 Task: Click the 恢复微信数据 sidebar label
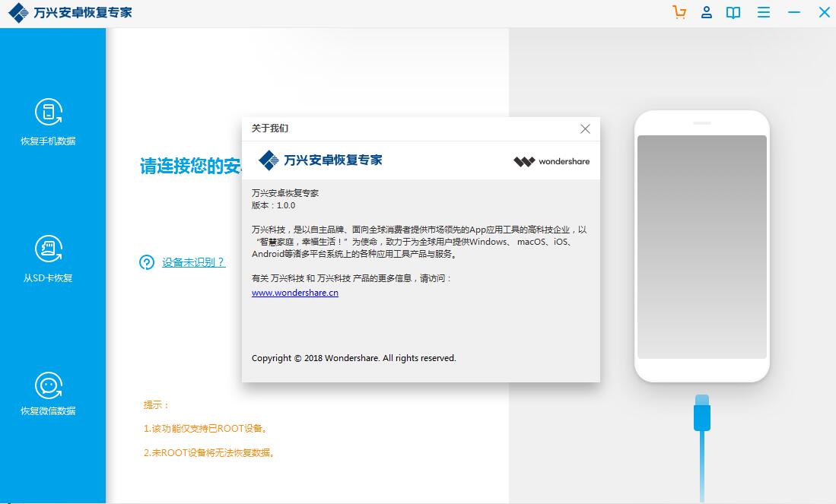coord(48,410)
